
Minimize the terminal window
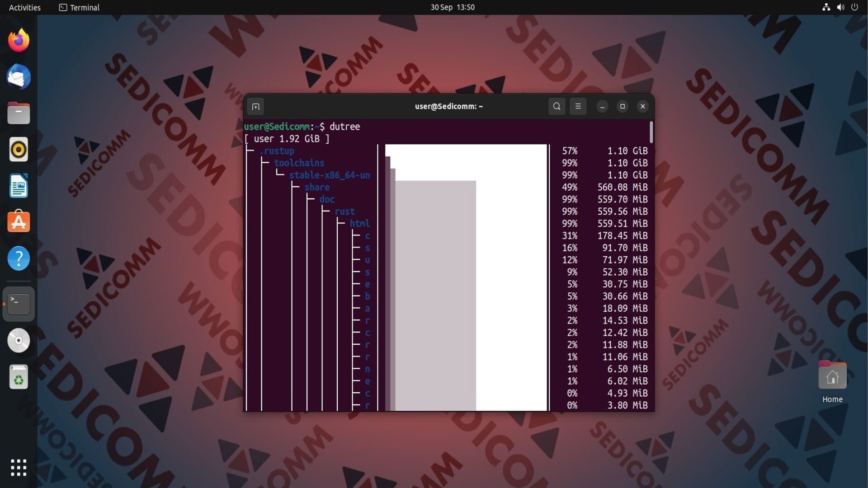(602, 107)
